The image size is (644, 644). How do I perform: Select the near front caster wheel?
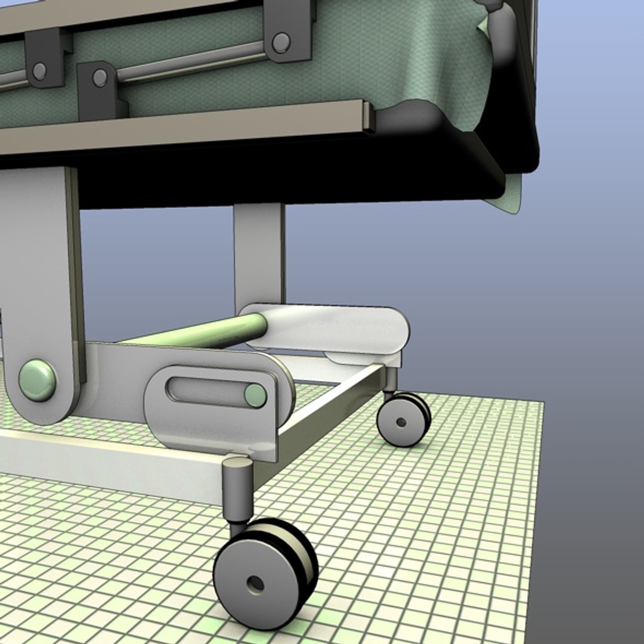point(265,574)
